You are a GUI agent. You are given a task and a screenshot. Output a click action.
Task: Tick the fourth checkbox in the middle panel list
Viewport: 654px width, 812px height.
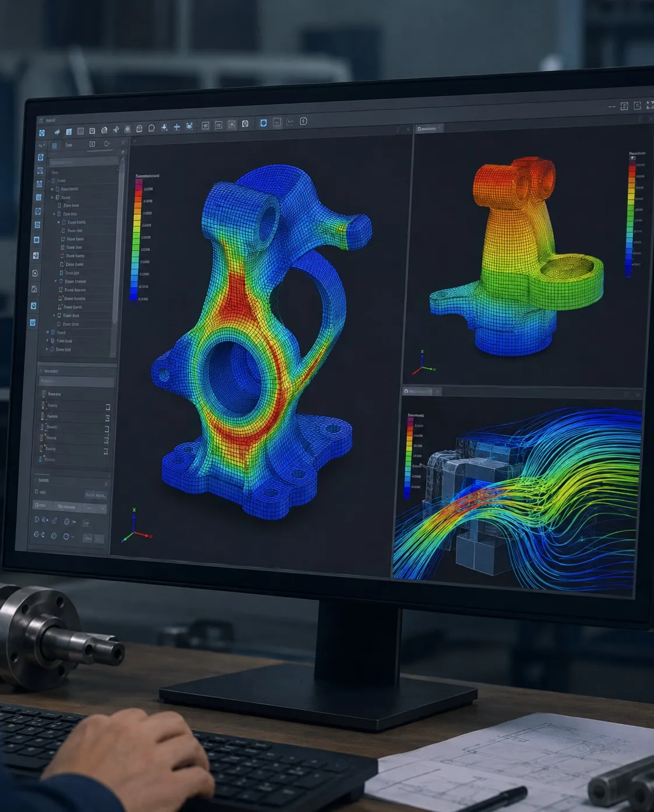(106, 440)
